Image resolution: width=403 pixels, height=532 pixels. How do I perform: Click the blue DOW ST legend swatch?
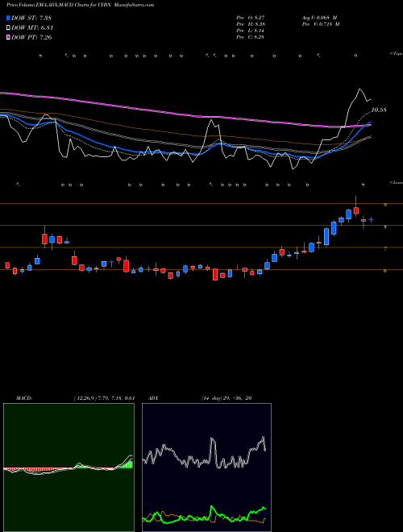(x=9, y=18)
